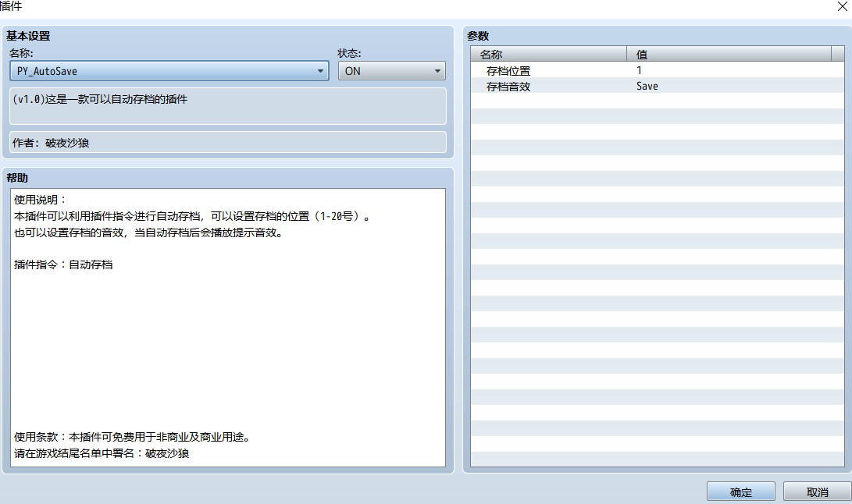Click the value 1 for 存档位置
This screenshot has height=504, width=852.
pyautogui.click(x=639, y=70)
